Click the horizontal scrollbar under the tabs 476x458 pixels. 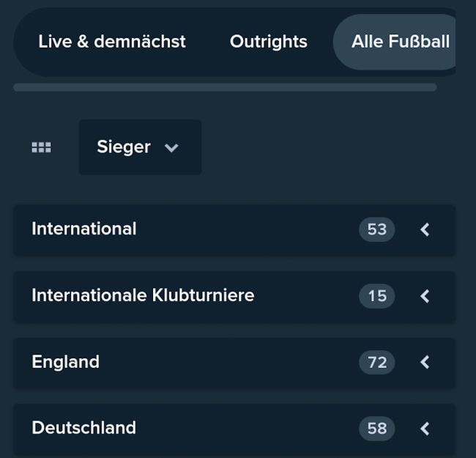(225, 87)
